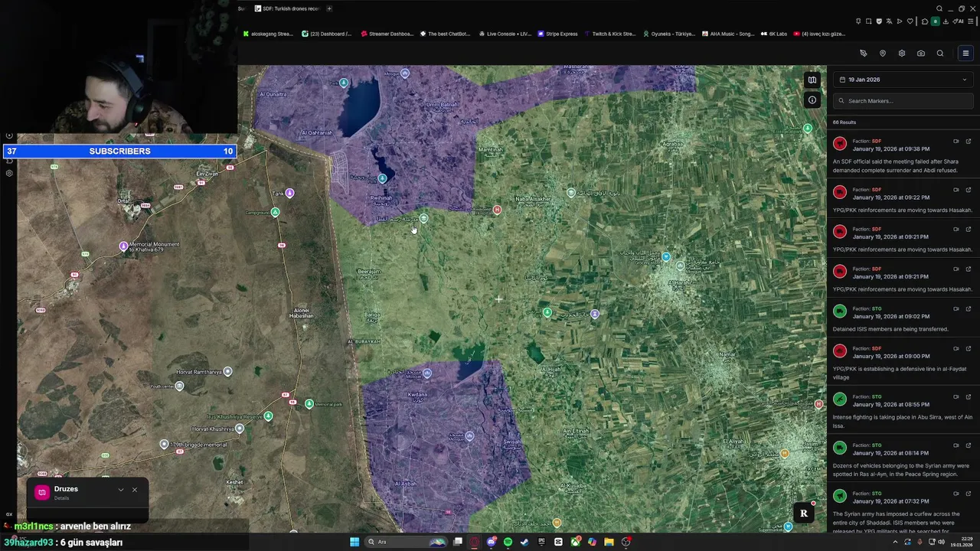This screenshot has width=980, height=551.
Task: Collapse the Druzes card chevron
Action: click(120, 490)
